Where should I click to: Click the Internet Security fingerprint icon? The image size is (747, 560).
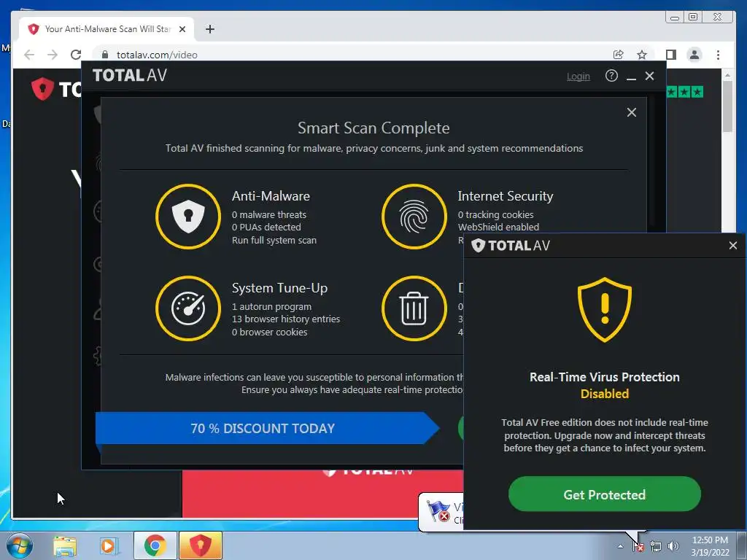pos(414,216)
